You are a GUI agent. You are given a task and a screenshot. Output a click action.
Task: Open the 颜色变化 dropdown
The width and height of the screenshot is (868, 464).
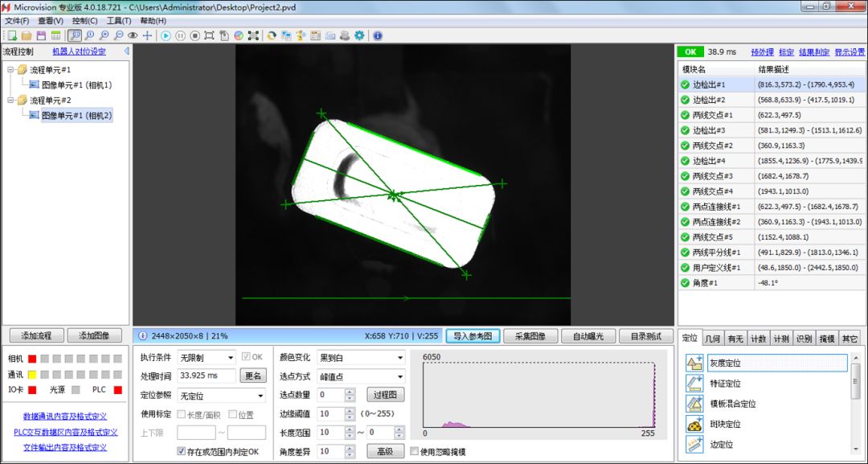tap(361, 358)
